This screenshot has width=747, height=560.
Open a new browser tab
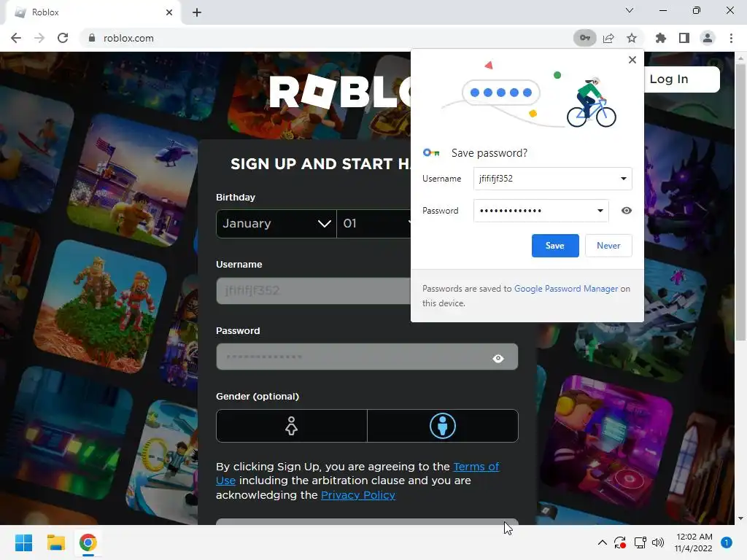pyautogui.click(x=197, y=12)
